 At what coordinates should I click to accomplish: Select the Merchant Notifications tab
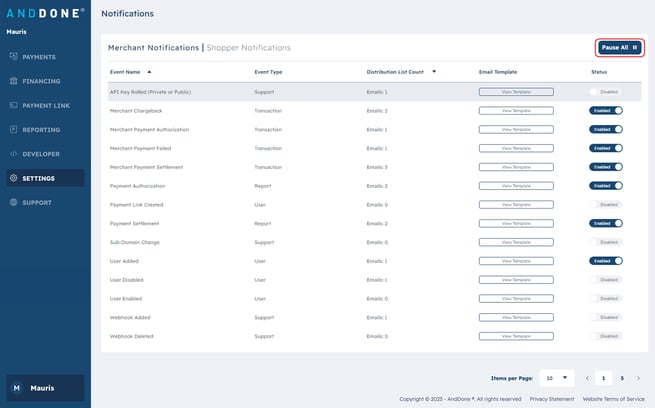coord(153,47)
